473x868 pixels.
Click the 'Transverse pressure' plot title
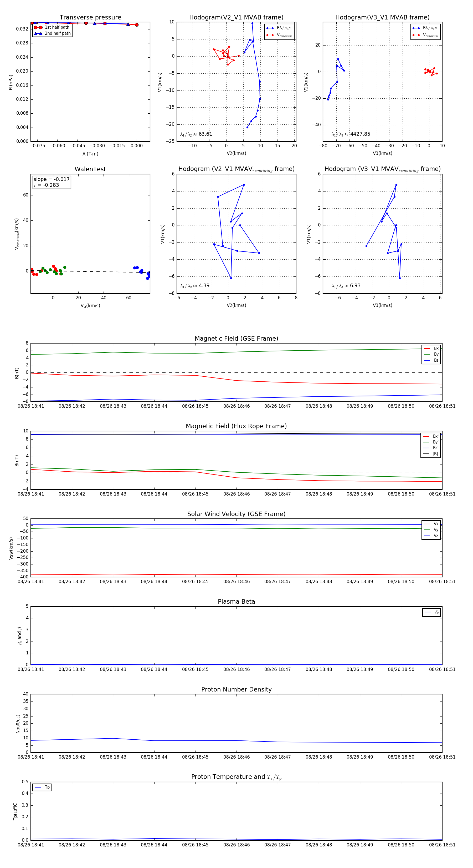[x=90, y=18]
